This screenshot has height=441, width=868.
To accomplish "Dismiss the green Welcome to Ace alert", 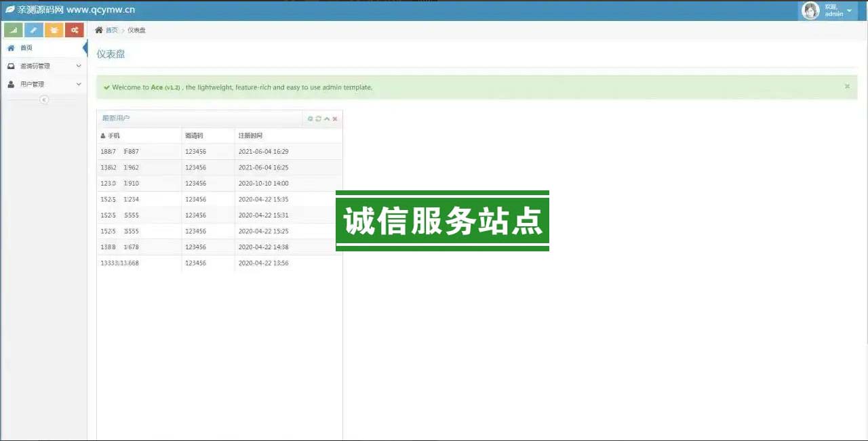I will (847, 87).
